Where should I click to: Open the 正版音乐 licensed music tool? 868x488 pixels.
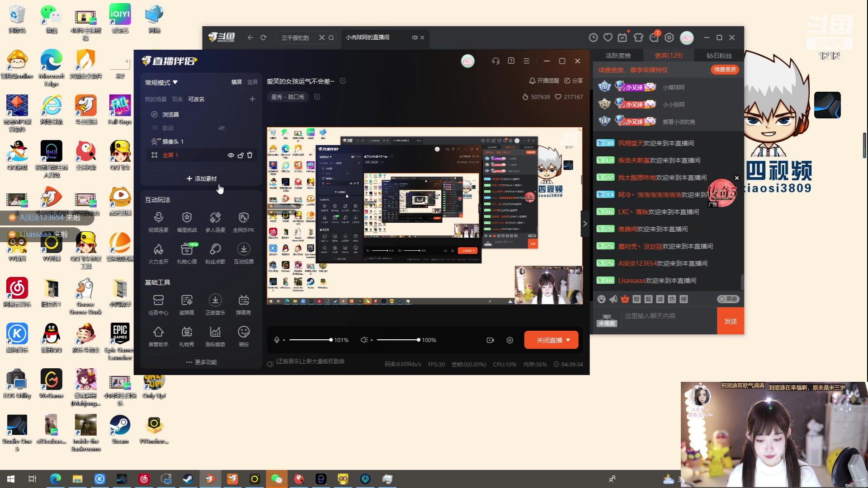click(x=215, y=301)
